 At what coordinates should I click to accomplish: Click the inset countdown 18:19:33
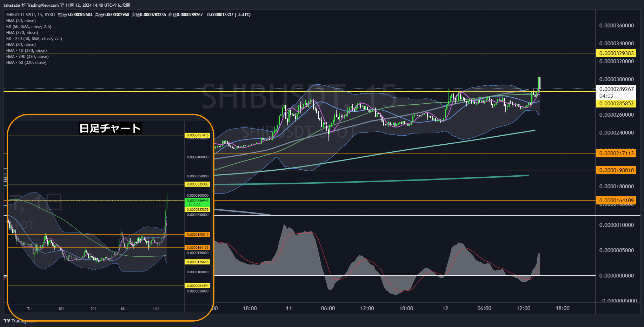point(194,205)
